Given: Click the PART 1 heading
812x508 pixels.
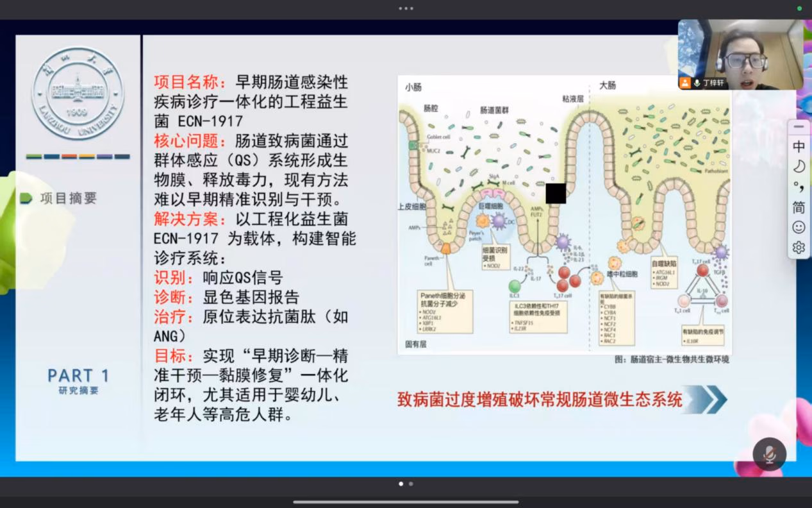Looking at the screenshot, I should pyautogui.click(x=78, y=375).
